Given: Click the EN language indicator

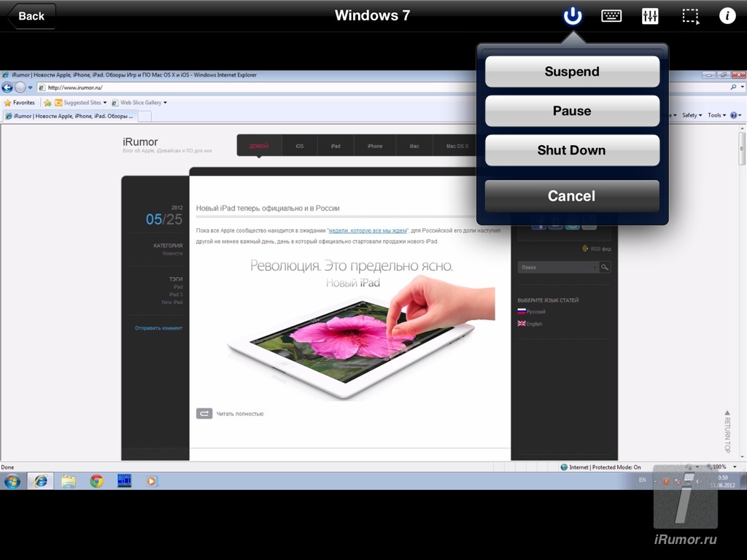Looking at the screenshot, I should pyautogui.click(x=642, y=480).
